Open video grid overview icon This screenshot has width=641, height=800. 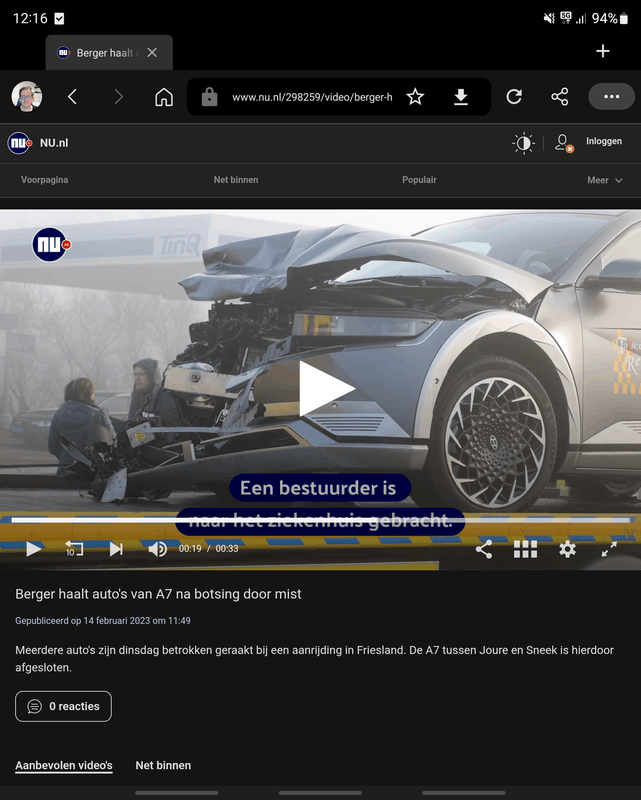[x=525, y=549]
